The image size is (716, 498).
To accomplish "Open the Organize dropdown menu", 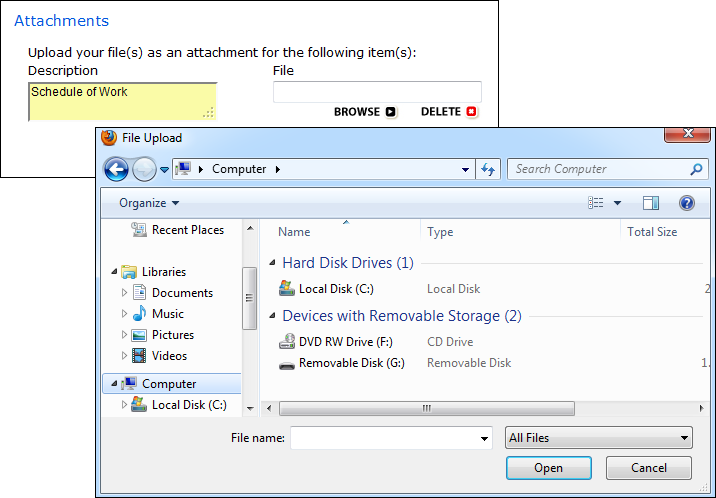I will (x=149, y=203).
